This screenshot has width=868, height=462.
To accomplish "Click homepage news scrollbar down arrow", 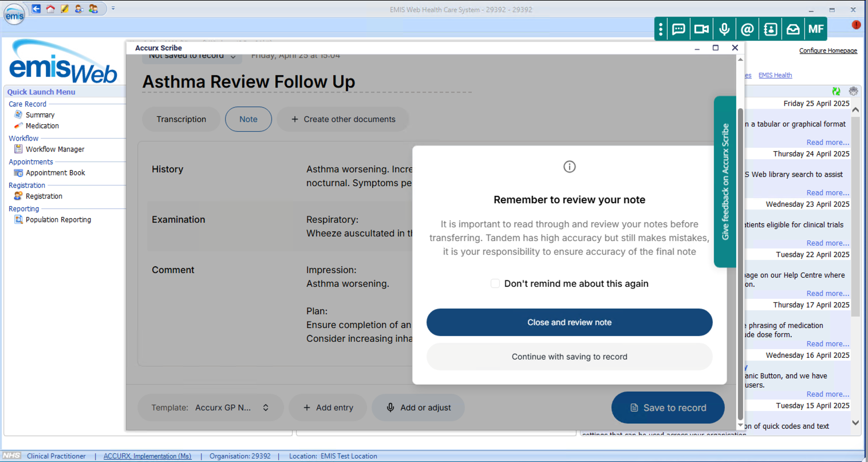I will click(855, 423).
